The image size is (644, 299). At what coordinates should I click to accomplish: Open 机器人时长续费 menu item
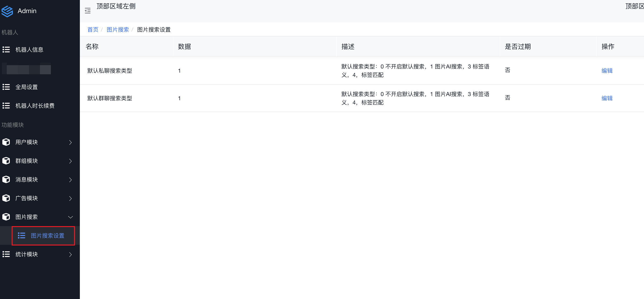35,106
